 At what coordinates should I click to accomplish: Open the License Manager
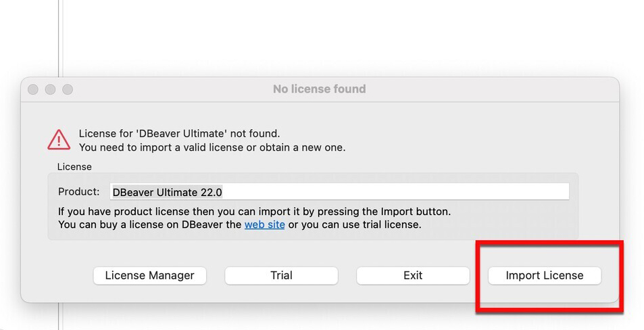tap(149, 275)
